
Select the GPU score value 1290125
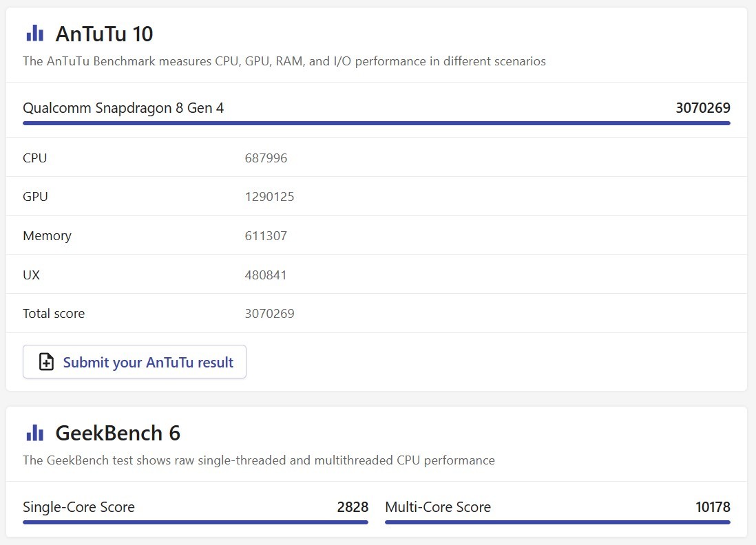click(269, 197)
